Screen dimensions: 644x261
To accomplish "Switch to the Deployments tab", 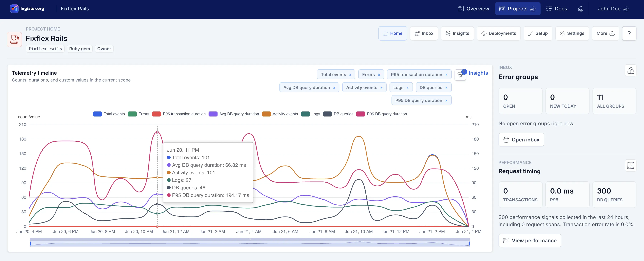I will 499,33.
